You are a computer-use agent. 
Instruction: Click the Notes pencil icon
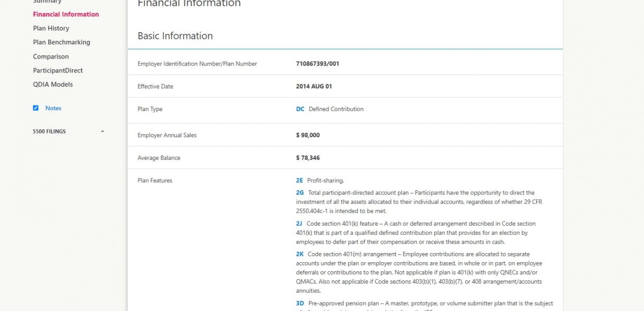tap(36, 108)
